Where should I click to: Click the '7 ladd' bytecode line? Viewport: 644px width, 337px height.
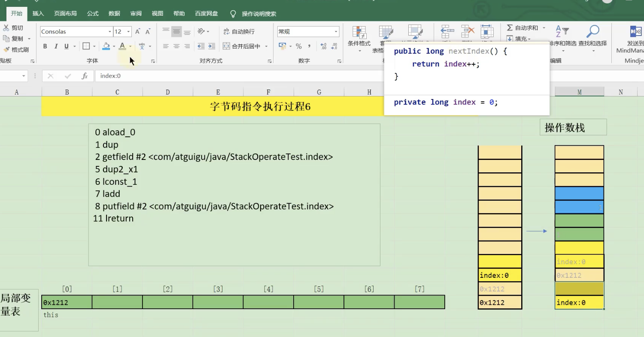108,194
